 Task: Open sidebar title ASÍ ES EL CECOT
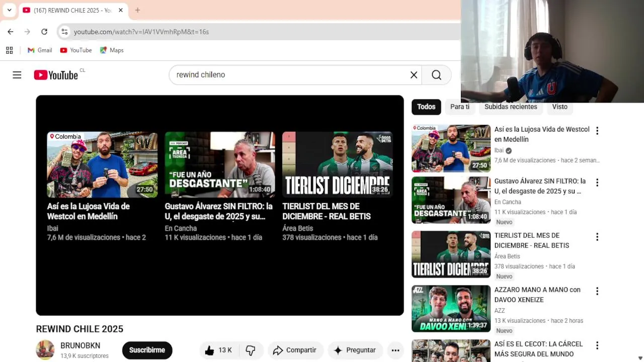538,349
